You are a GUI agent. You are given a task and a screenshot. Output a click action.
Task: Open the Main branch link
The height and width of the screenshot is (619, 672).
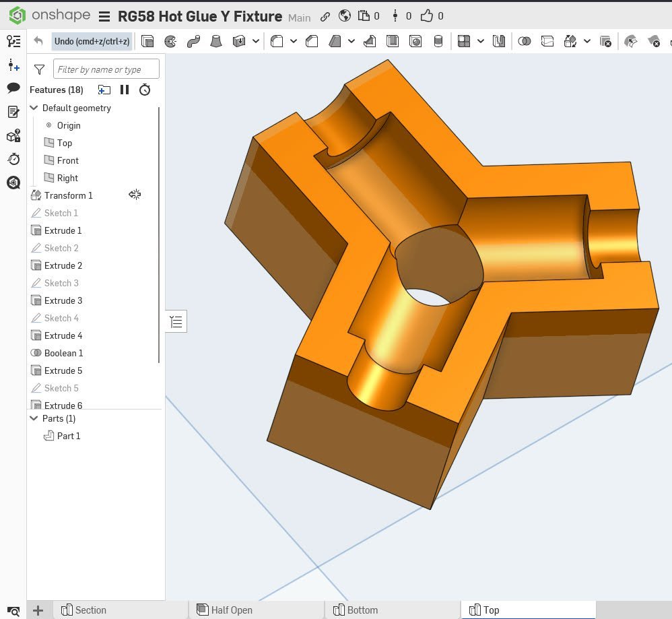(300, 18)
